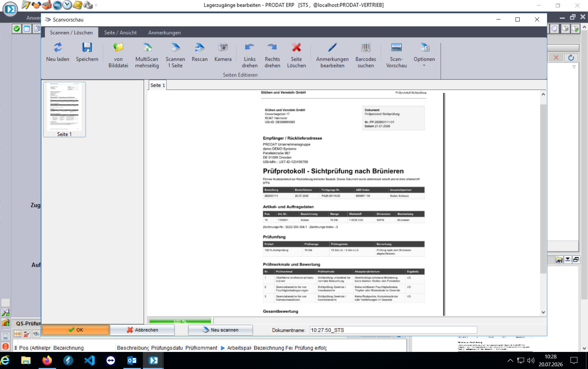Click the pencil-and-ruler quick access icon
The width and height of the screenshot is (588, 369).
coord(26,5)
